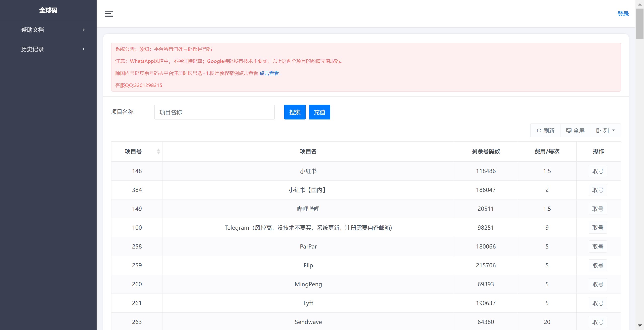This screenshot has height=330, width=644.
Task: Click the refresh icon in 刷新 button
Action: 539,131
